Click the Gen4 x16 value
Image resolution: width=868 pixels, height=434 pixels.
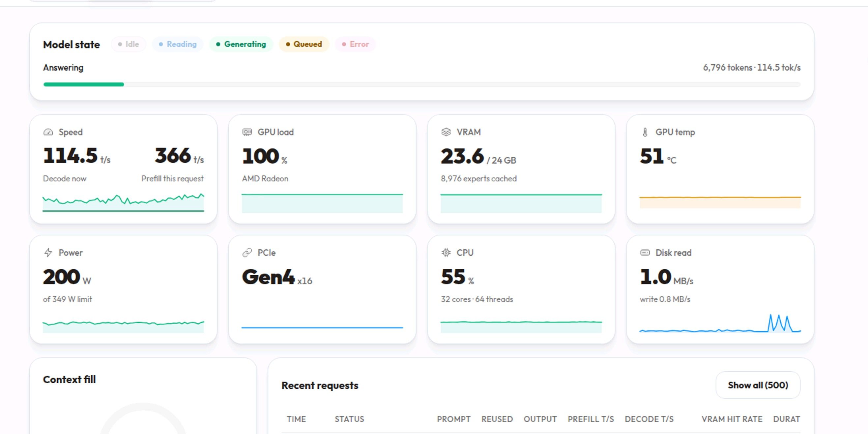[x=277, y=277]
